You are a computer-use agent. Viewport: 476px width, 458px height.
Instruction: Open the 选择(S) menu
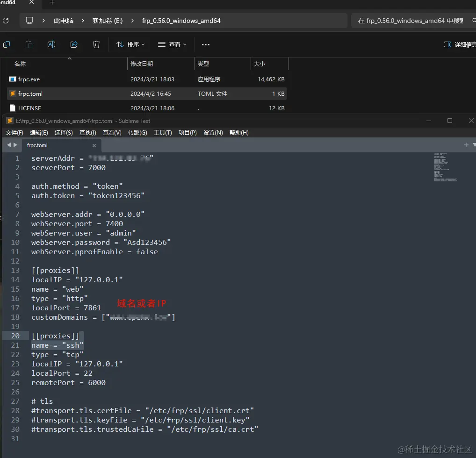64,133
